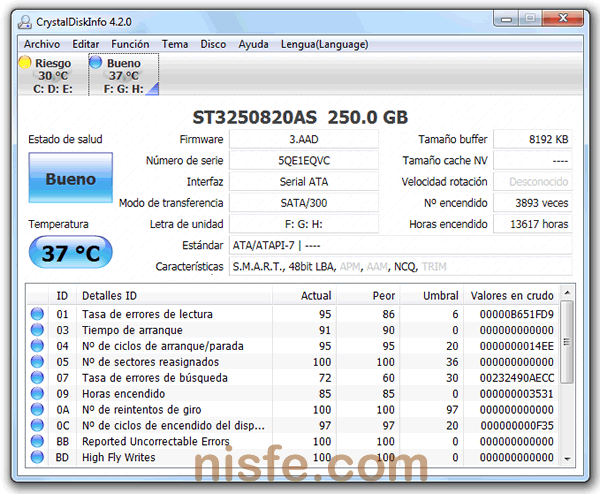600x494 pixels.
Task: Click the Velocidad rotación field Desconocido
Action: (533, 182)
